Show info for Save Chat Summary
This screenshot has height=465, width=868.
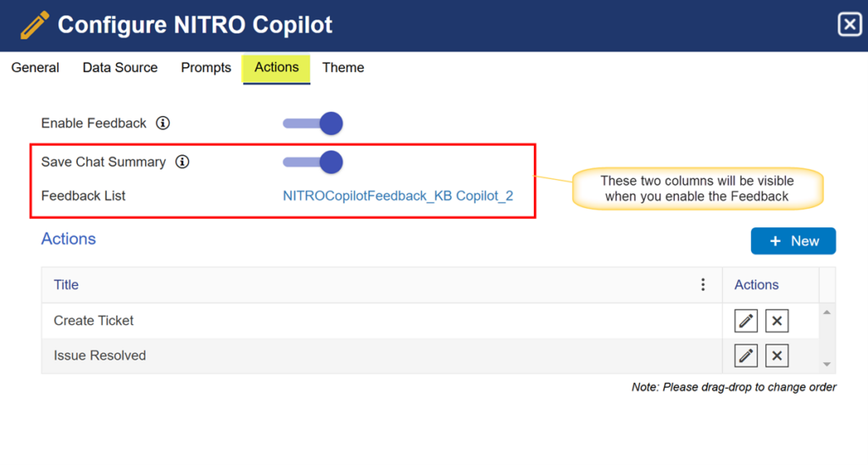[x=182, y=162]
